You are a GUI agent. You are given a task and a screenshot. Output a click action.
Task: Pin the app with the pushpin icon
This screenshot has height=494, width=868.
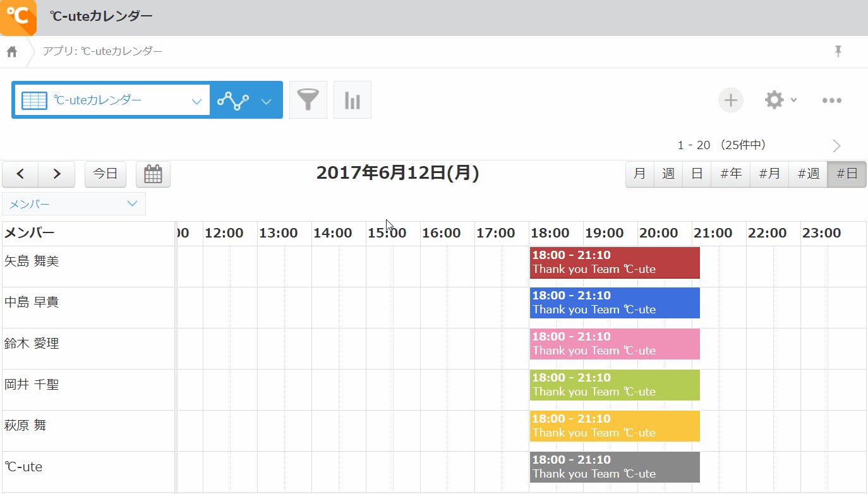point(838,51)
